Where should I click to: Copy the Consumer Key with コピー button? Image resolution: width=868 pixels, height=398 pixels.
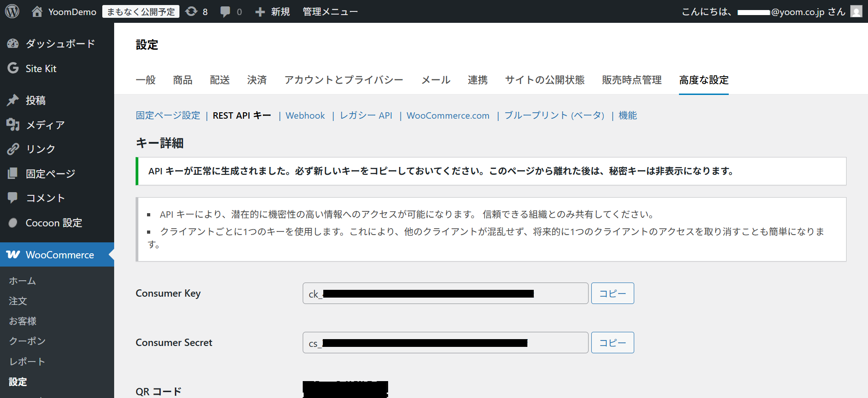[x=612, y=293]
